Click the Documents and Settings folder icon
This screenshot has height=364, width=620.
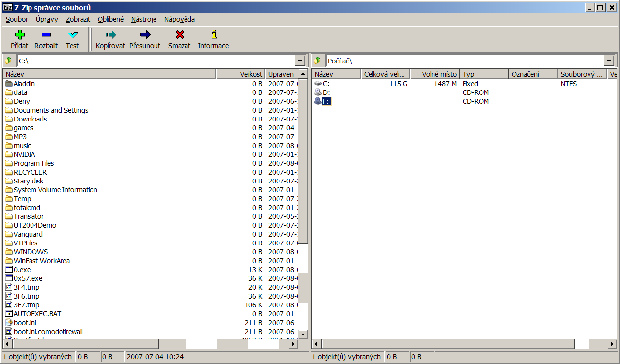8,110
